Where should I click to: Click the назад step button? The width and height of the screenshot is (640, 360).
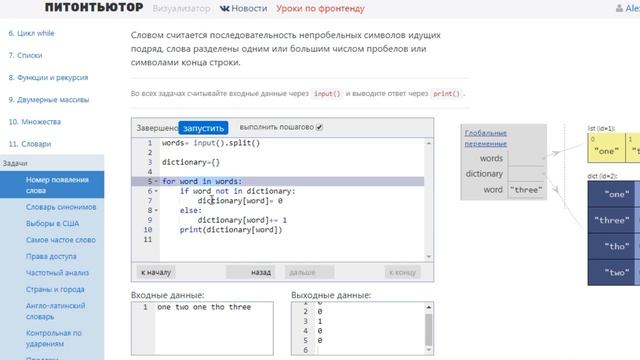[251, 272]
